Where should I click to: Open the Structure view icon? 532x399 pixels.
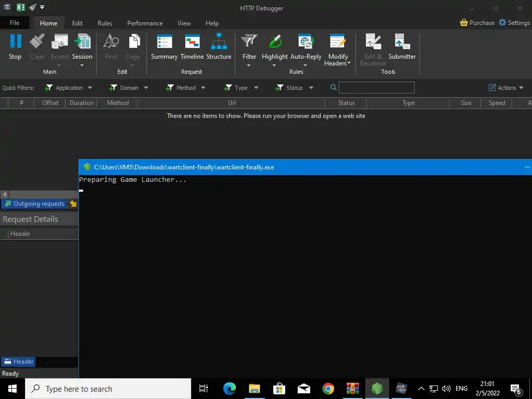click(x=219, y=42)
